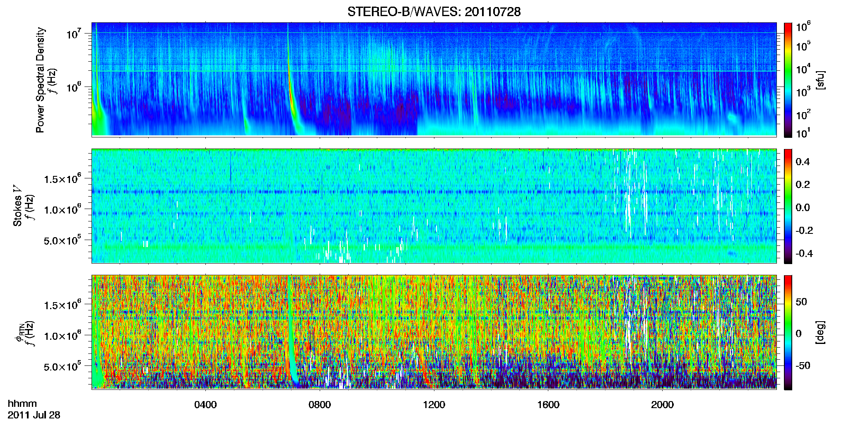The width and height of the screenshot is (868, 447).
Task: Click inside the φ RTN spectrogram
Action: pyautogui.click(x=434, y=332)
